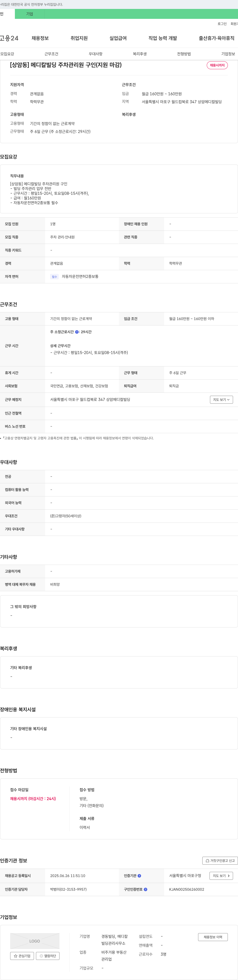The width and height of the screenshot is (238, 980).
Task: Click the help icon next to 인증기관
Action: point(139,875)
